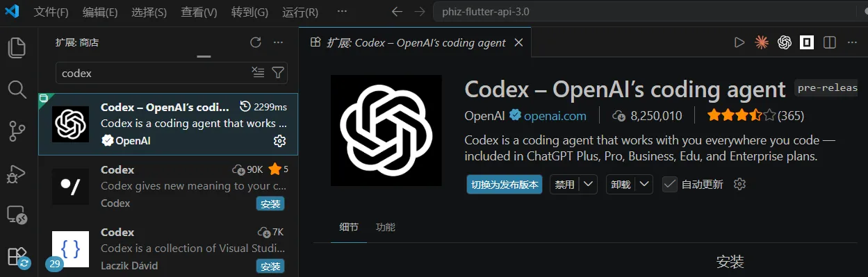
Task: Open the 转到(G) Go menu
Action: click(x=249, y=12)
